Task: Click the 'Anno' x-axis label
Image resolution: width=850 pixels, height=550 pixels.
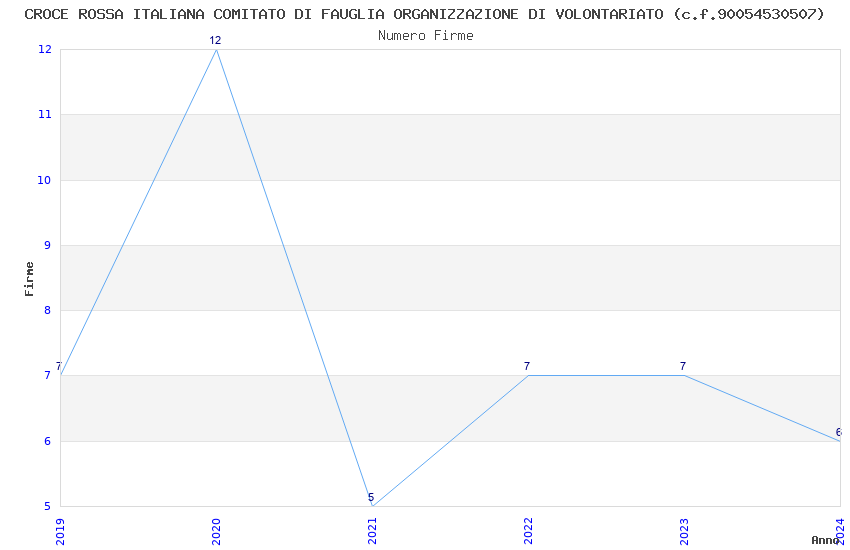Action: coord(825,540)
